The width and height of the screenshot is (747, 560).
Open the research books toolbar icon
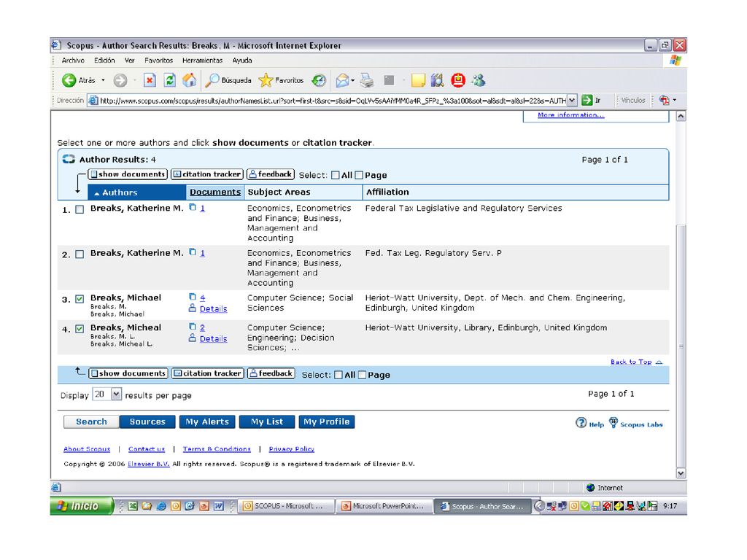[438, 80]
